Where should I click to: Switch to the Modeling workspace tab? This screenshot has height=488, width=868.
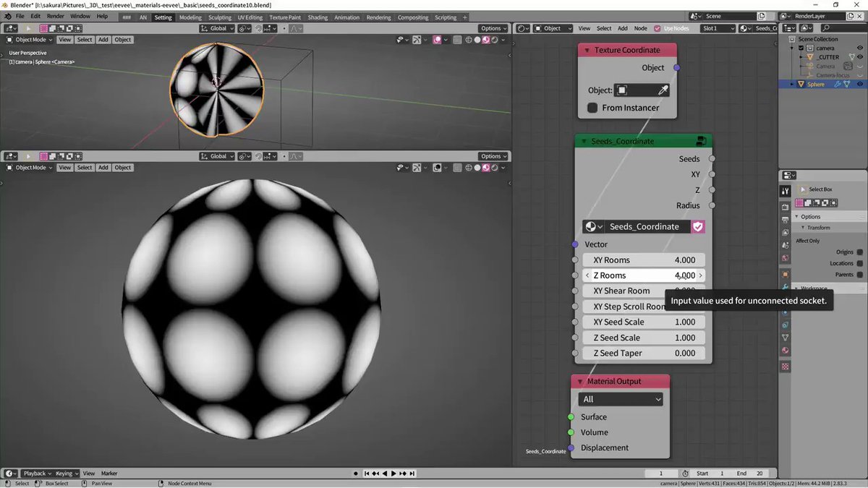pos(191,17)
